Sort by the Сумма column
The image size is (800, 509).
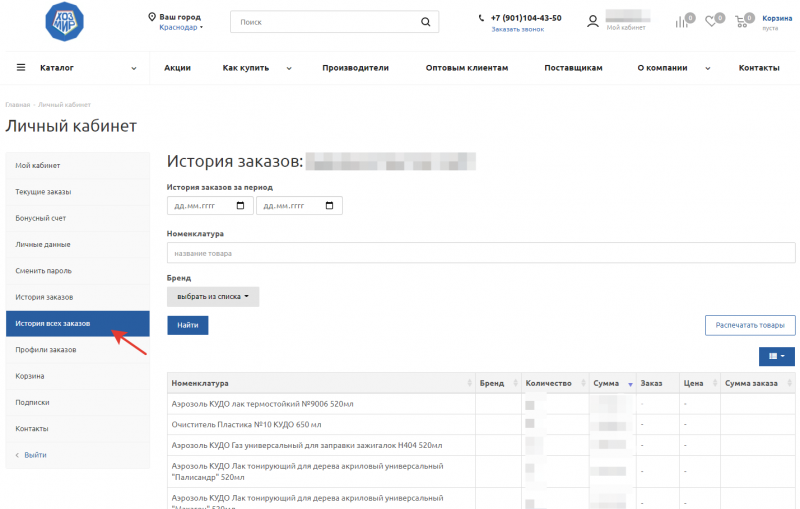pyautogui.click(x=612, y=383)
